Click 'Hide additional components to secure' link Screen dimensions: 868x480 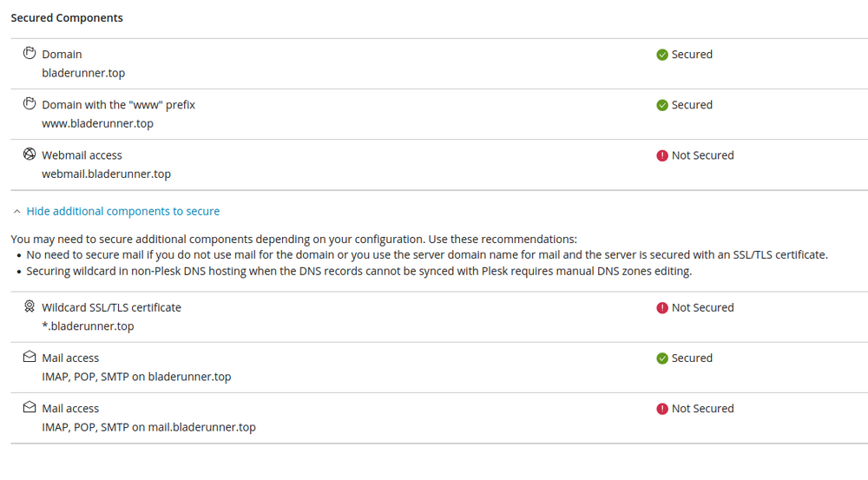122,211
